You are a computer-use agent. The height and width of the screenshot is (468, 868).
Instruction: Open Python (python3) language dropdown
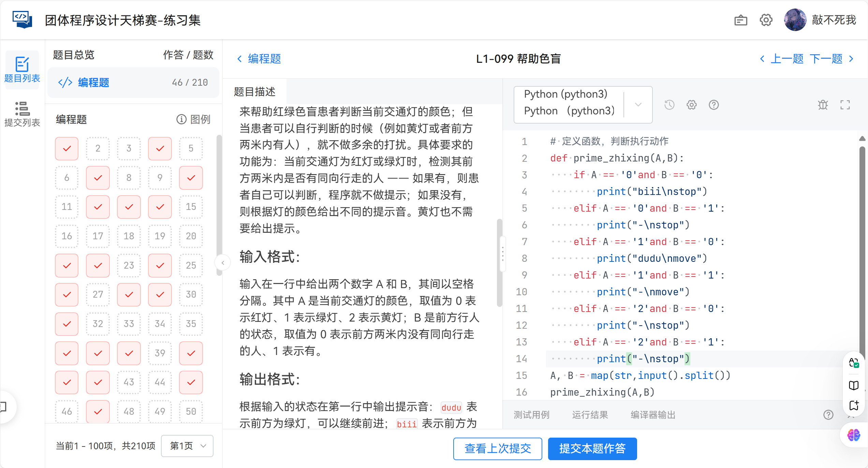point(583,105)
